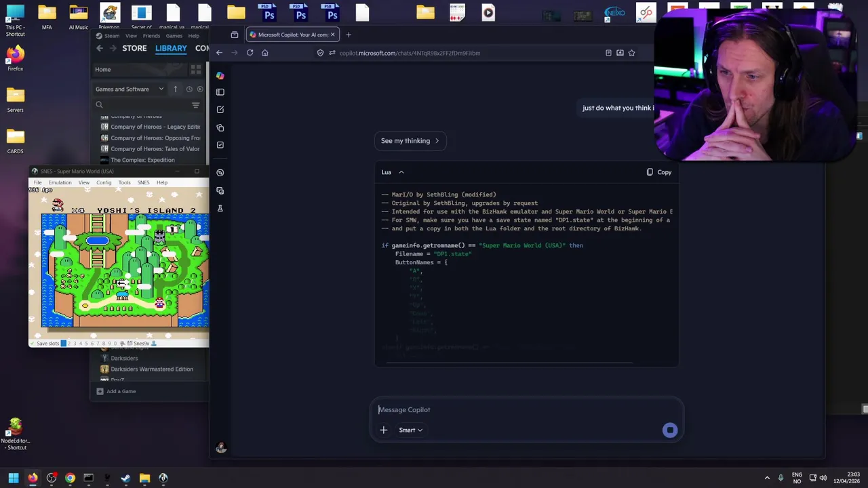Viewport: 868px width, 488px height.
Task: Open Friends menu in Steam
Action: [151, 36]
